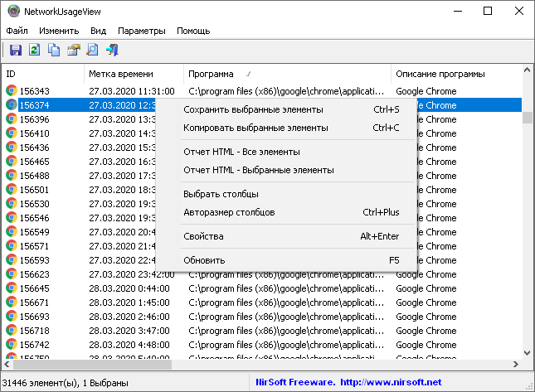Sort by the Метка времени column header

pyautogui.click(x=134, y=74)
